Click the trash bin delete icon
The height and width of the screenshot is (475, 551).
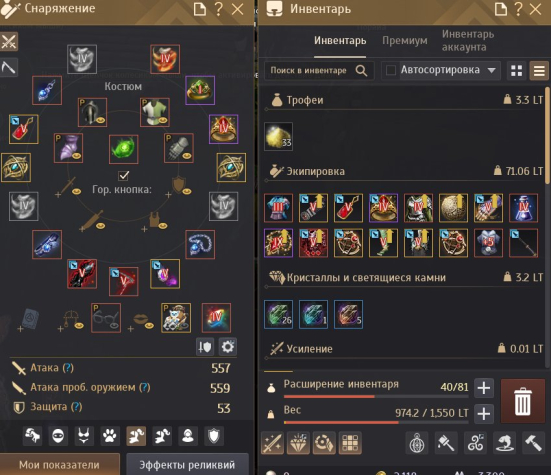(522, 401)
